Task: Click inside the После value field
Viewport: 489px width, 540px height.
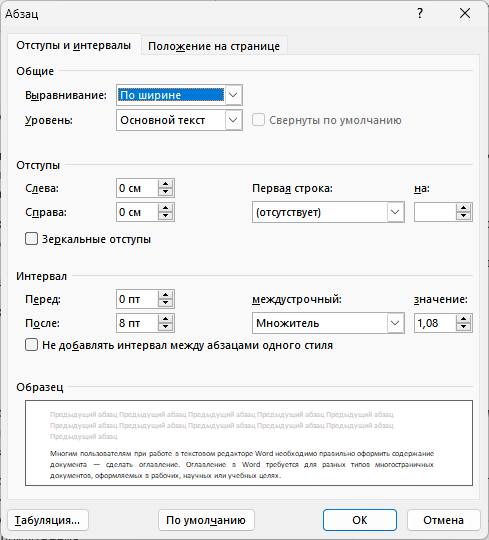Action: click(137, 323)
